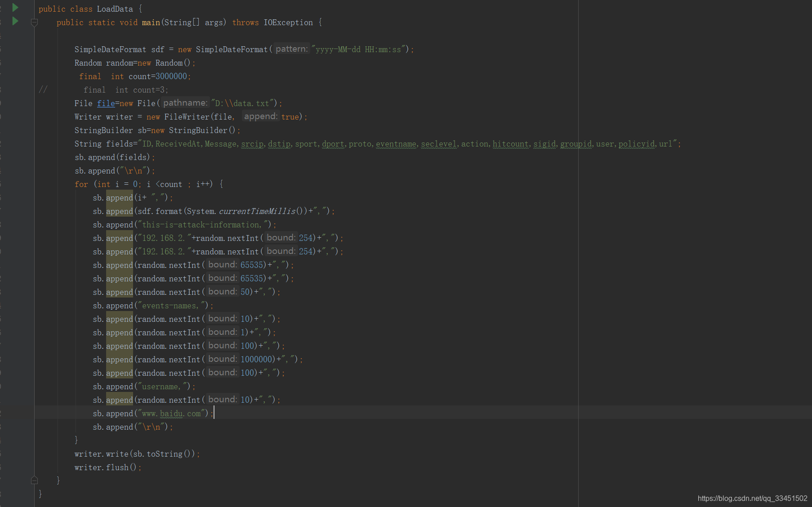Click the hitcount word in fields string
The height and width of the screenshot is (507, 812).
coord(511,144)
